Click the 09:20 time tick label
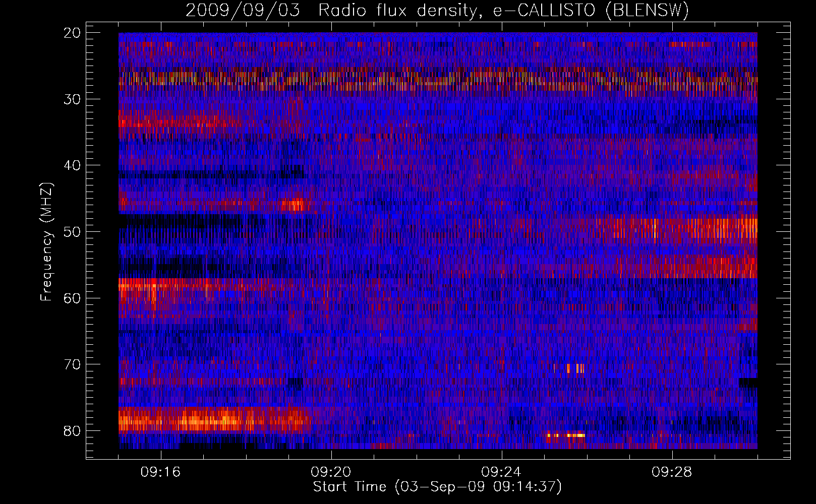Image resolution: width=816 pixels, height=504 pixels. pos(331,472)
